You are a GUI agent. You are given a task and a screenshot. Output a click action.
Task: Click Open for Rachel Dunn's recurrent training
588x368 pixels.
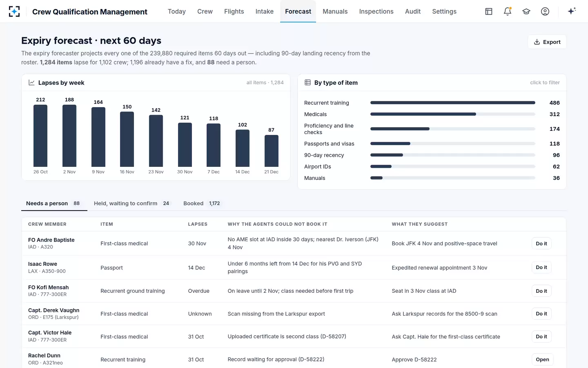click(542, 359)
